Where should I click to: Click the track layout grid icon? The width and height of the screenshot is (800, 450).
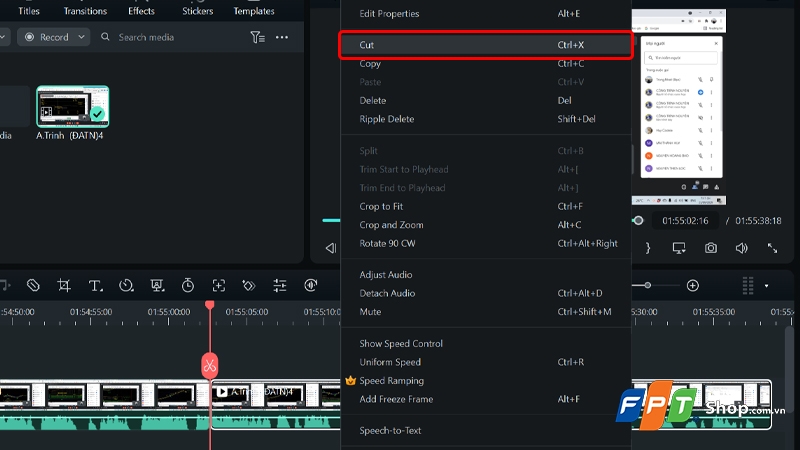(x=748, y=286)
